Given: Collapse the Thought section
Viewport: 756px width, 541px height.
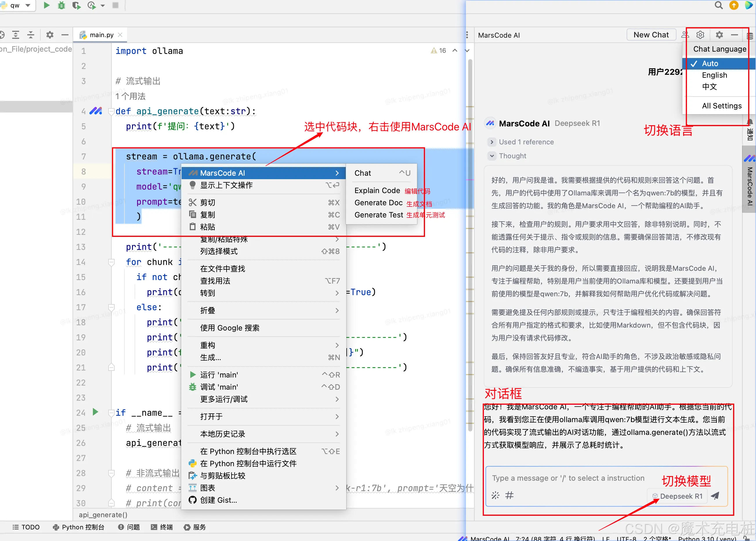Looking at the screenshot, I should click(492, 156).
